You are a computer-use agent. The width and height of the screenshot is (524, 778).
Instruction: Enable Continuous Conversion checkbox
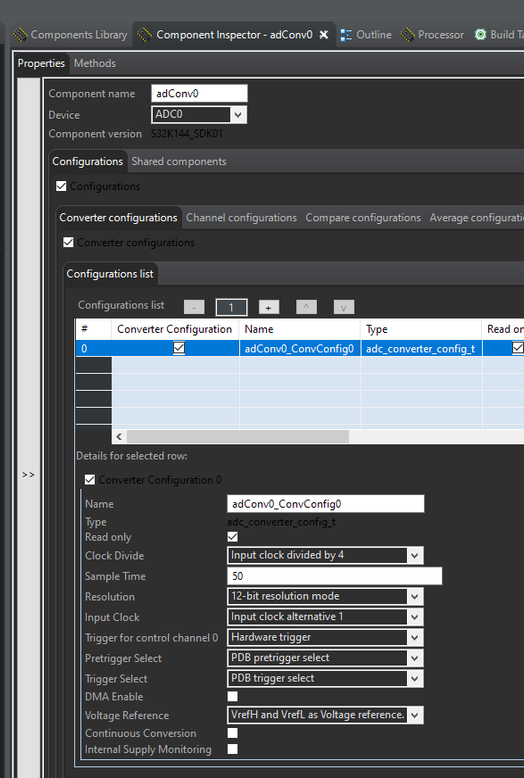(232, 733)
